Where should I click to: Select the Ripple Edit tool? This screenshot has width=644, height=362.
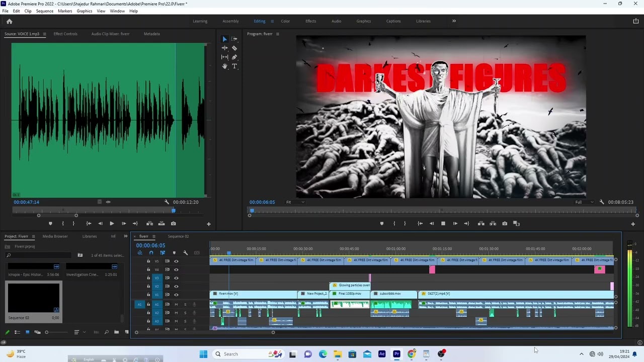click(224, 48)
